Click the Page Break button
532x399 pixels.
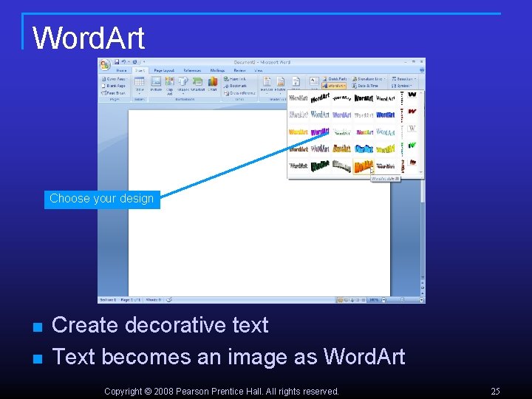(x=114, y=93)
